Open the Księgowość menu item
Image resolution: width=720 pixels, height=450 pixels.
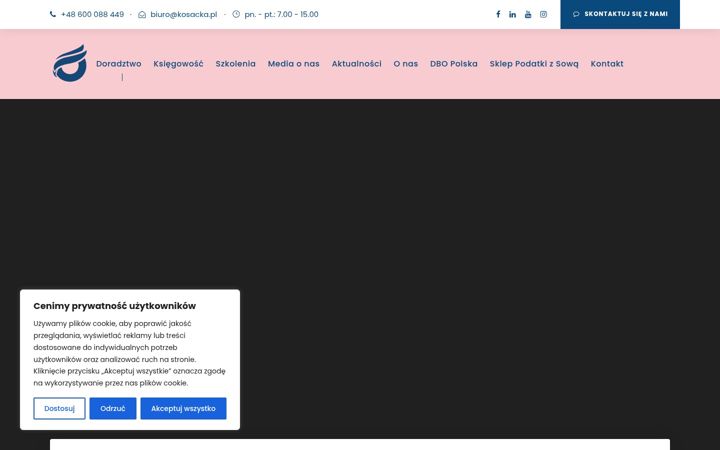[178, 64]
